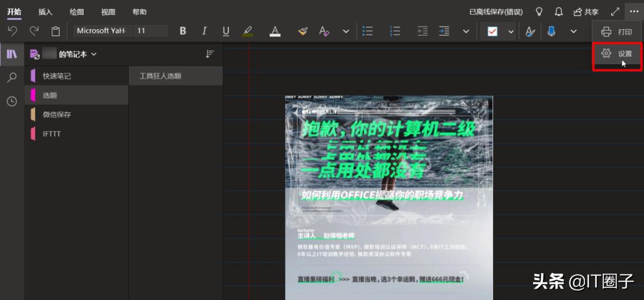Screen dimensions: 644x300
Task: Open the 帮助 tab
Action: tap(140, 12)
